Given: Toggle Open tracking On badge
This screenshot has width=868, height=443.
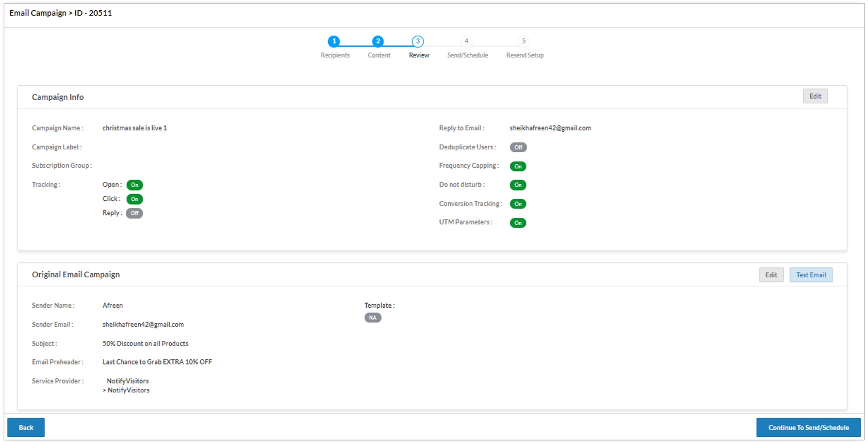Looking at the screenshot, I should pyautogui.click(x=135, y=185).
